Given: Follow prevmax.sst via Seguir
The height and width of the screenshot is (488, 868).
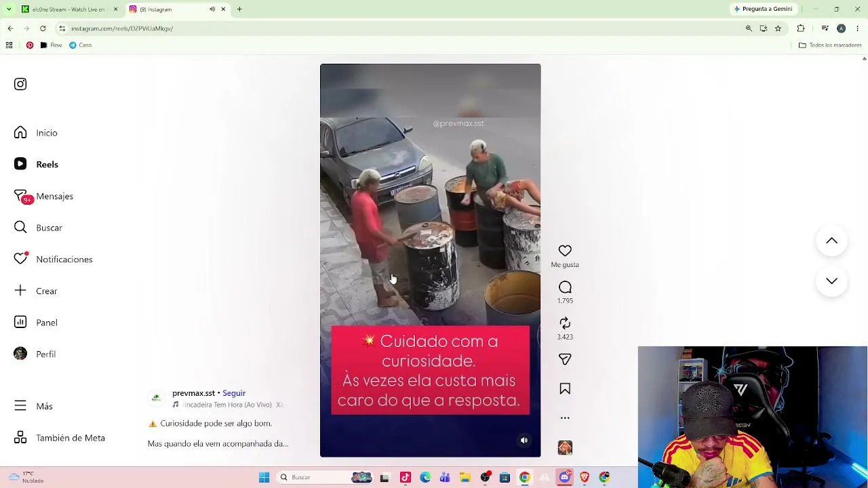Looking at the screenshot, I should tap(234, 393).
